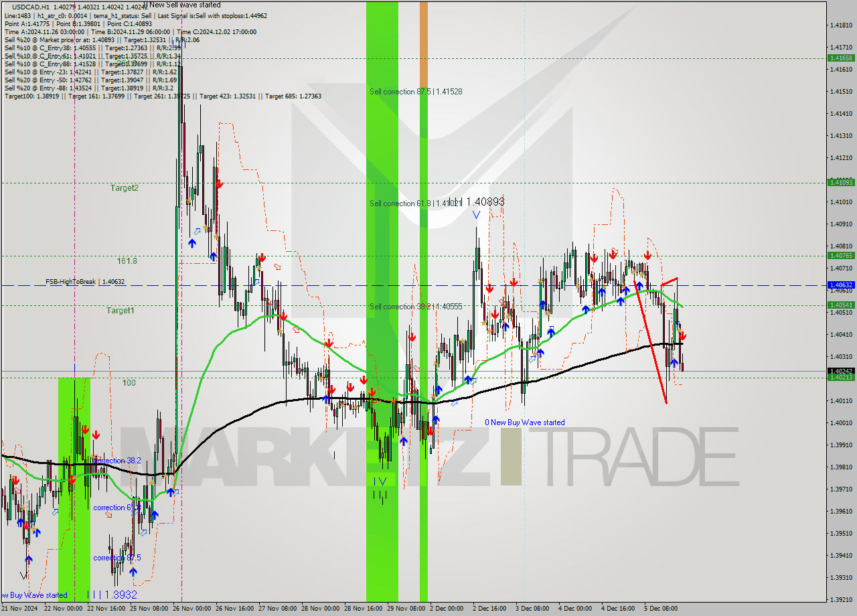Click the blue 'correction 38.2' label
Image resolution: width=857 pixels, height=616 pixels.
point(117,461)
